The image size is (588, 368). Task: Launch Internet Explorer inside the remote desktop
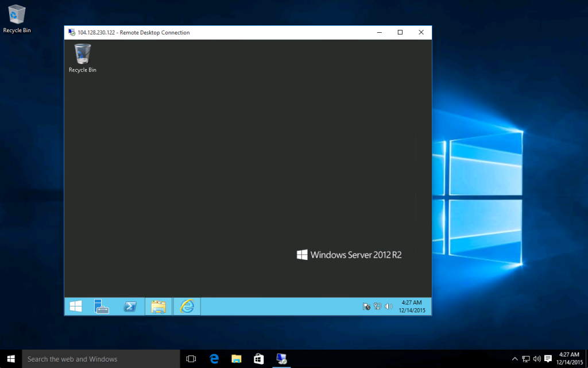187,306
